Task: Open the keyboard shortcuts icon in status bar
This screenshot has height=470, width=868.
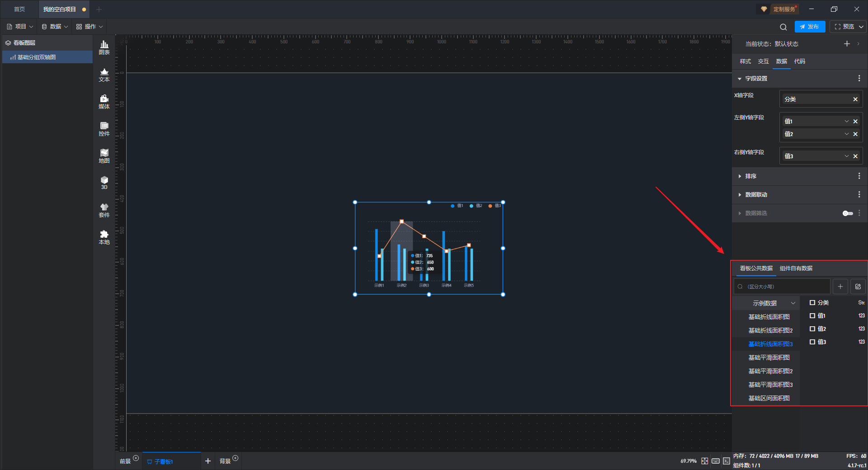Action: (x=716, y=461)
